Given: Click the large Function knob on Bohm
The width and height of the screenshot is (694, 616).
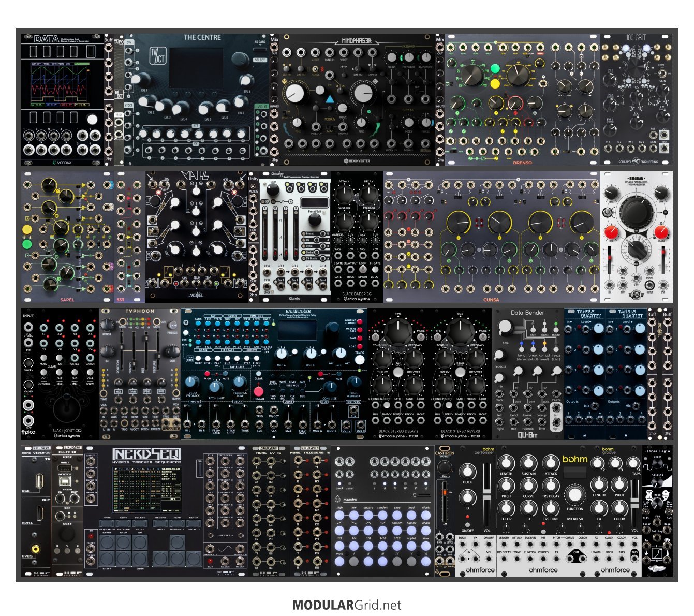Looking at the screenshot, I should click(x=574, y=495).
